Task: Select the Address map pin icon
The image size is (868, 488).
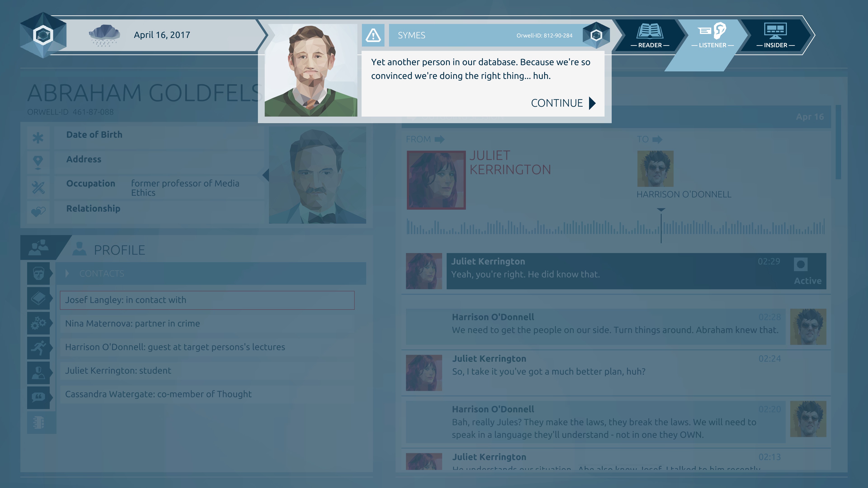Action: [38, 162]
